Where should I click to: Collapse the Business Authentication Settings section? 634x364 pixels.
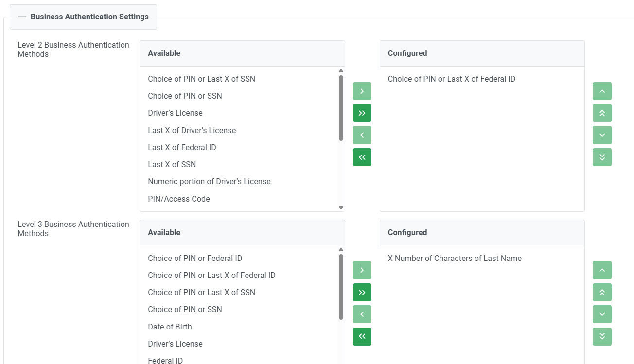coord(83,17)
